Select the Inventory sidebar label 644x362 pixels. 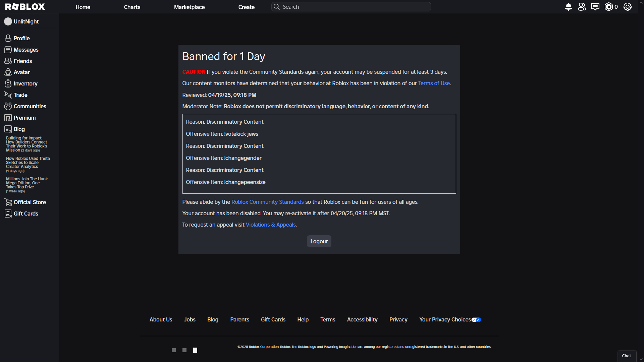coord(25,83)
